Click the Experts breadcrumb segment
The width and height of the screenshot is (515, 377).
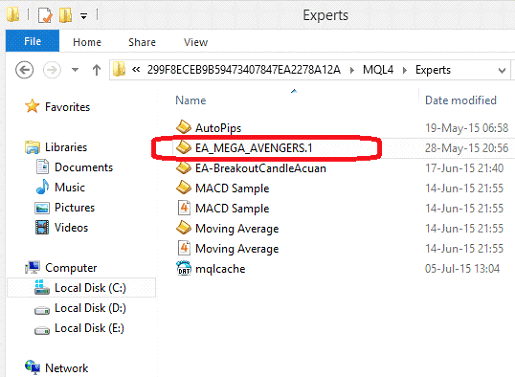433,70
